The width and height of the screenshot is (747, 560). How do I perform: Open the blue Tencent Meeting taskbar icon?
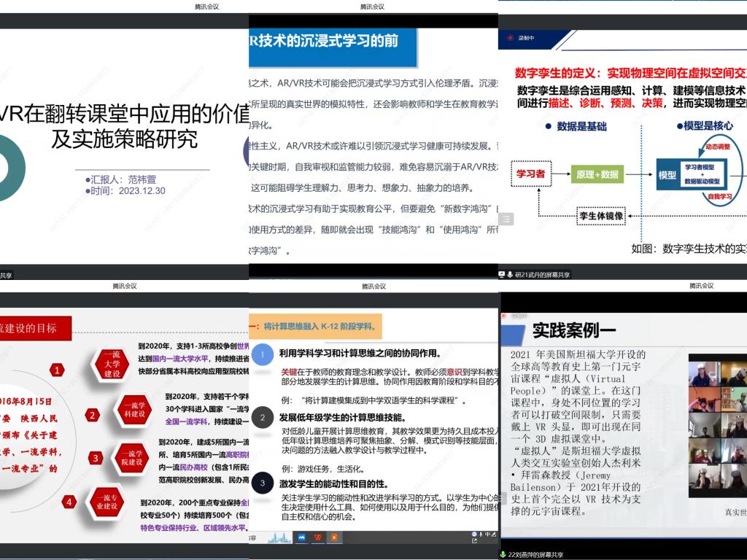coord(300,537)
